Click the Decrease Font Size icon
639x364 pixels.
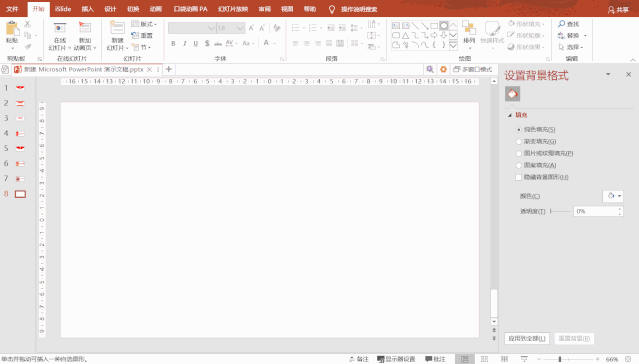[x=262, y=28]
